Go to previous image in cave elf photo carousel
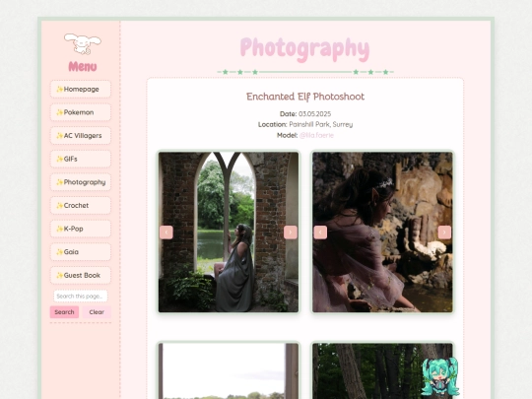Screen dimensions: 532x399 pyautogui.click(x=320, y=233)
